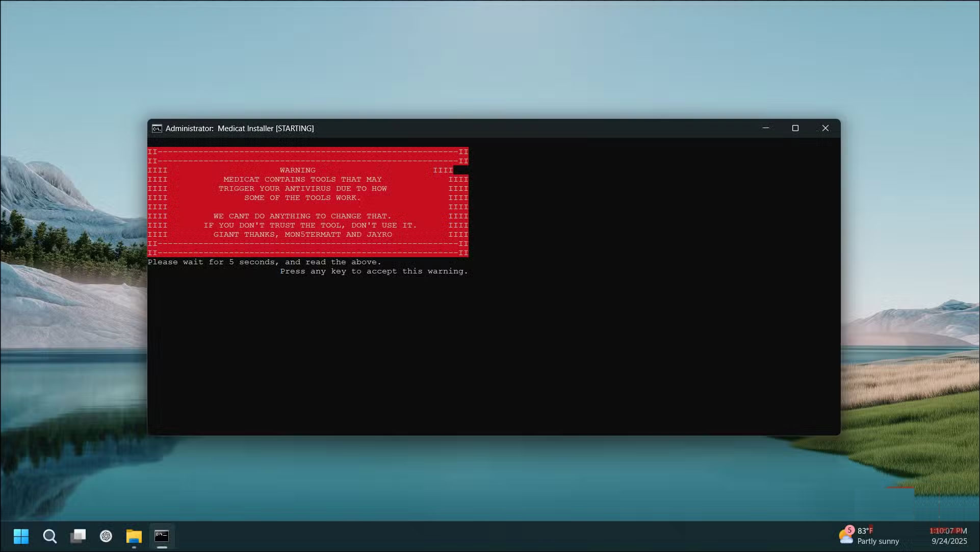Screen dimensions: 980x552
Task: Open the Windows Start menu
Action: [x=21, y=536]
